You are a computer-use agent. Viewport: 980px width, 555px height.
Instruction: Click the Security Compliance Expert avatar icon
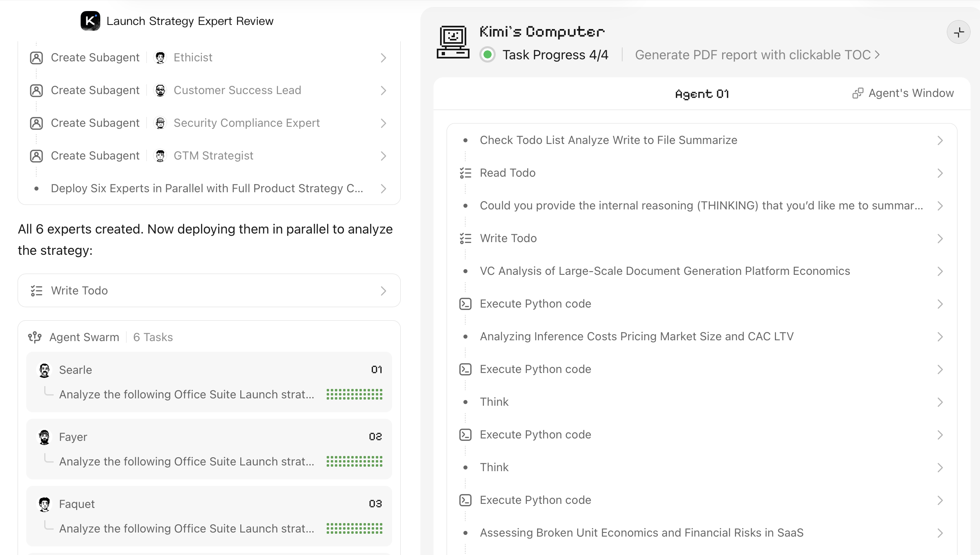click(x=160, y=123)
